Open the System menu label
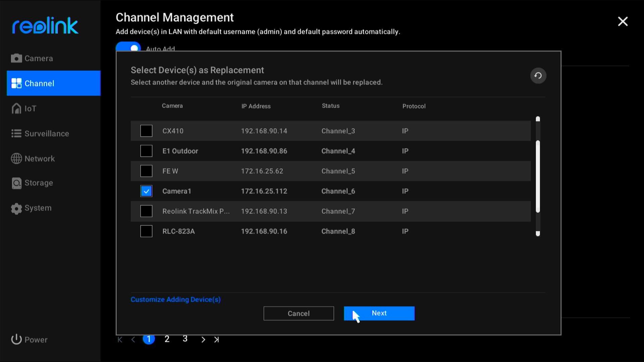 click(38, 208)
